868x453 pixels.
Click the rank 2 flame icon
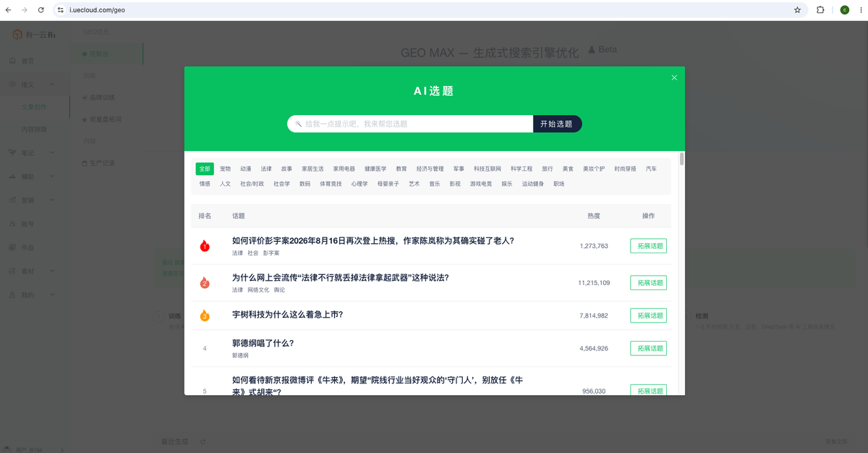tap(205, 283)
